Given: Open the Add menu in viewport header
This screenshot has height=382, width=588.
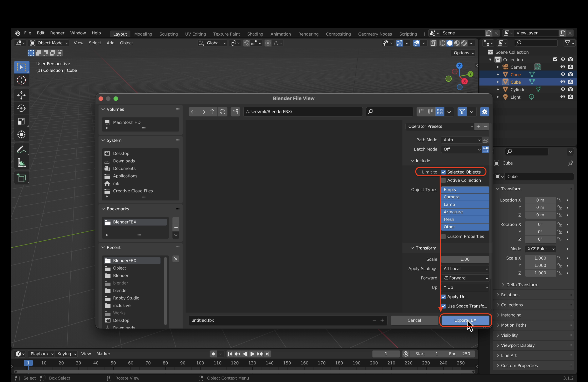Looking at the screenshot, I should click(x=110, y=43).
